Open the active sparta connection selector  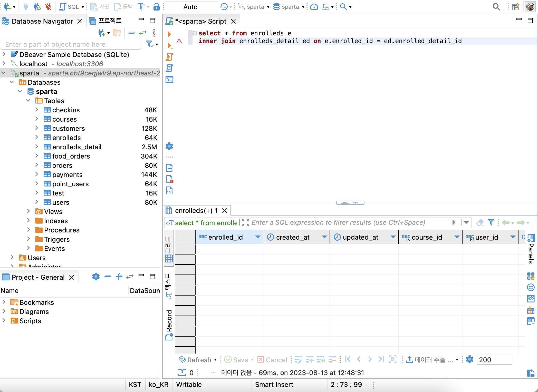[x=254, y=7]
